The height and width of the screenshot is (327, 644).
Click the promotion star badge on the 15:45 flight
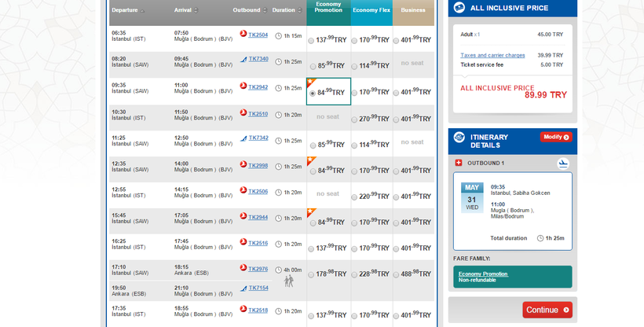tap(311, 212)
